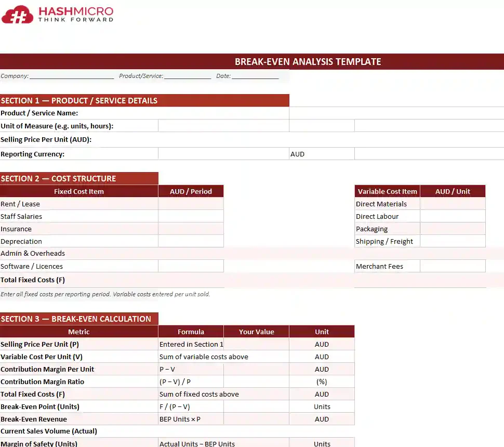Select the Product / Service Name label
This screenshot has width=504, height=447.
39,113
